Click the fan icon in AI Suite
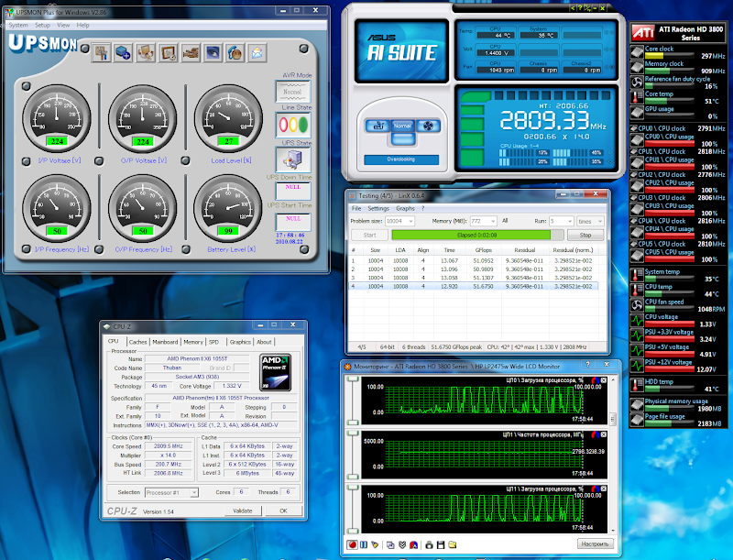This screenshot has height=560, width=733. click(x=428, y=126)
